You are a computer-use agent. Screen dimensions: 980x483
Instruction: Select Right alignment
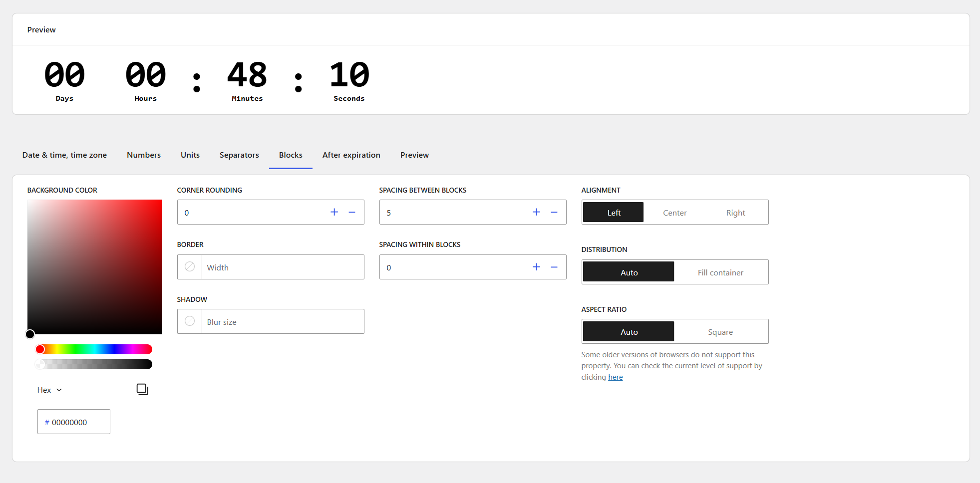tap(735, 213)
